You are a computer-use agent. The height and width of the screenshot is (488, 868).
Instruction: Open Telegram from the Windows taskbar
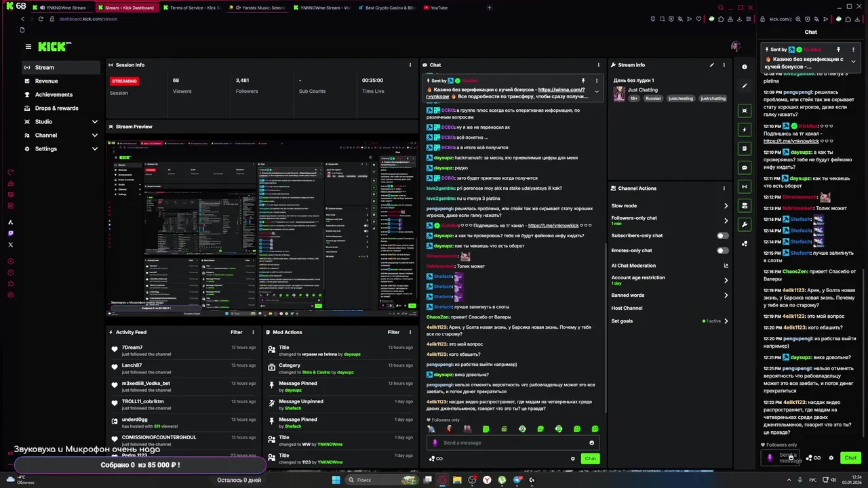pos(517,480)
